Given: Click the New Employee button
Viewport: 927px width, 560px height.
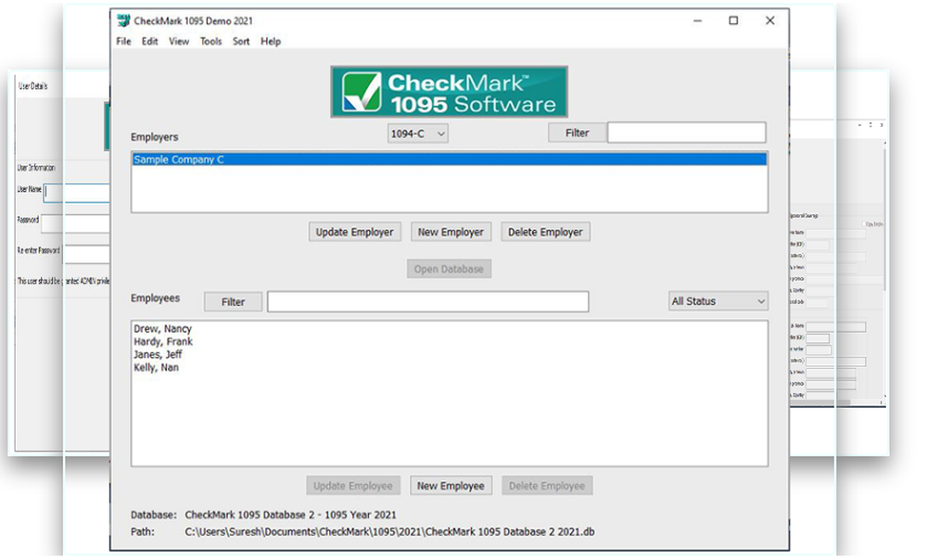Looking at the screenshot, I should 451,486.
